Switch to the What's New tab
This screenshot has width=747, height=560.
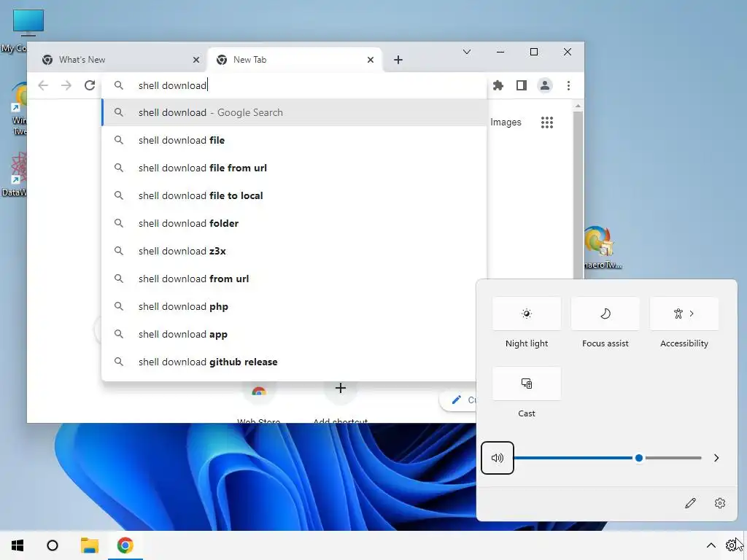pyautogui.click(x=120, y=60)
